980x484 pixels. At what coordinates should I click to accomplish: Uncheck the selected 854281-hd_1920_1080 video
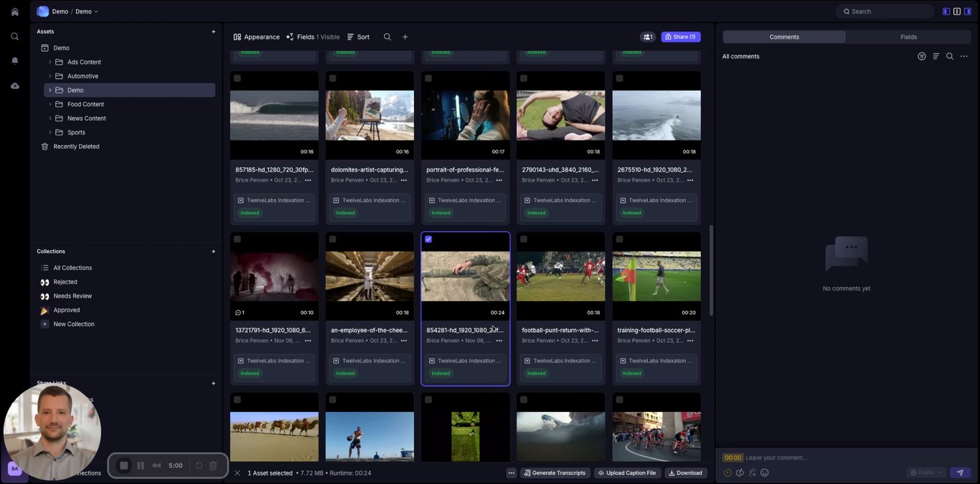tap(428, 239)
